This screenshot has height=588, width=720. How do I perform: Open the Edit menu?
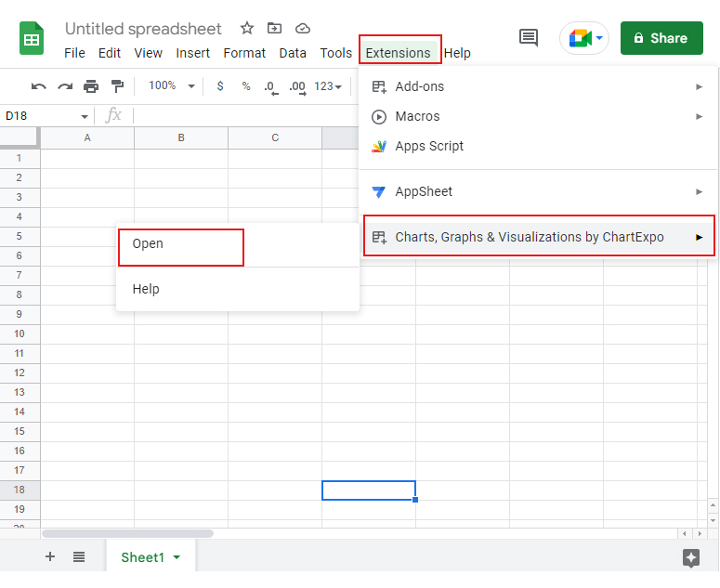[x=110, y=53]
